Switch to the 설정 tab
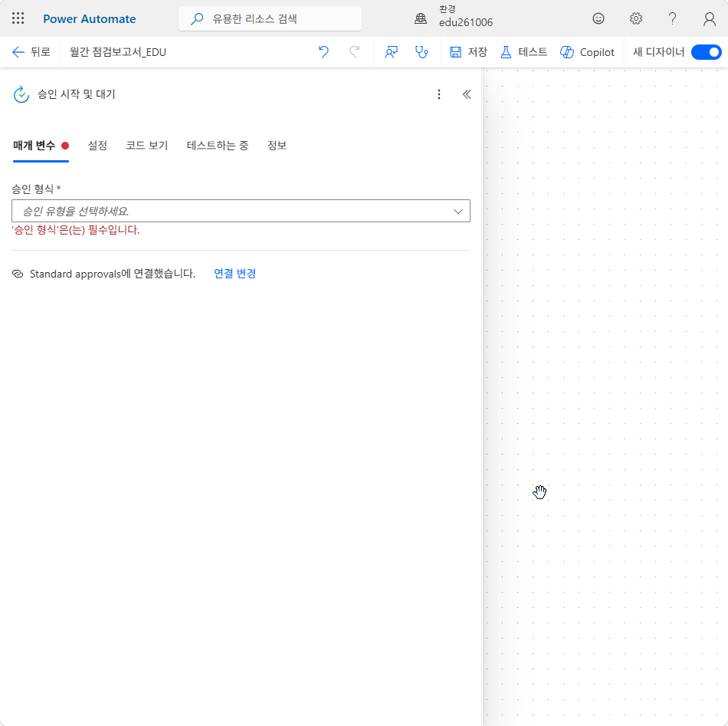728x726 pixels. pyautogui.click(x=97, y=146)
